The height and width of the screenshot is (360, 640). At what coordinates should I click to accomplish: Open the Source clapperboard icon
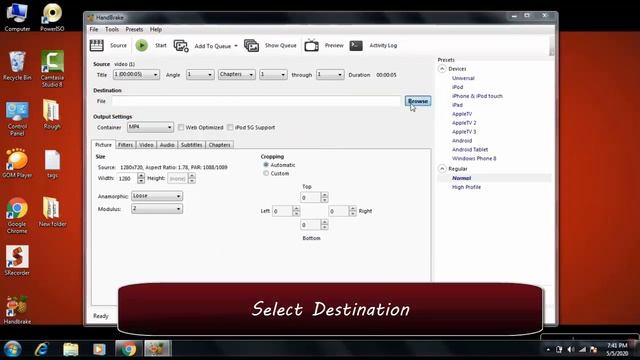pyautogui.click(x=96, y=45)
